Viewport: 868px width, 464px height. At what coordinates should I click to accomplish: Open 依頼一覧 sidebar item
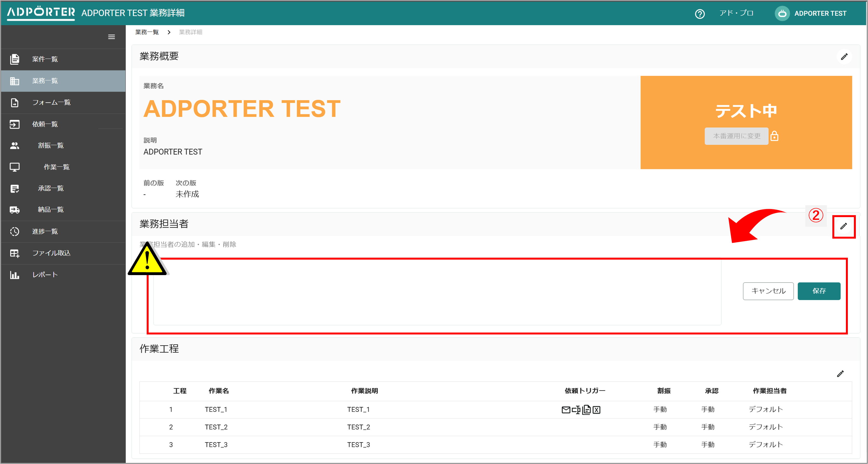(63, 124)
